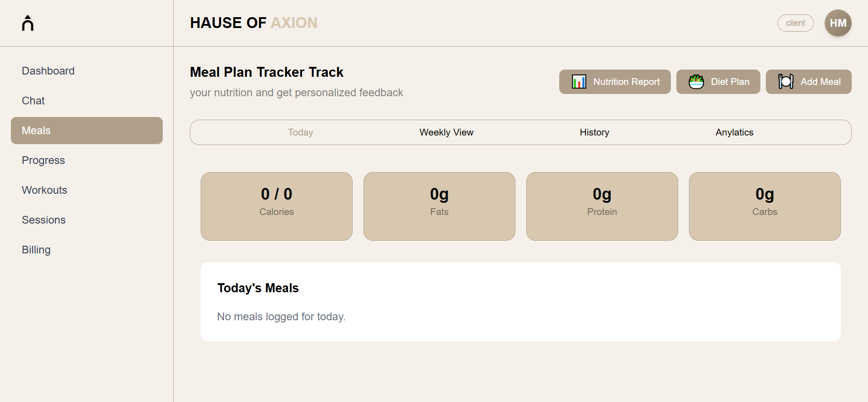Click the plate and cutlery icon on Add Meal
Image resolution: width=868 pixels, height=402 pixels.
point(786,82)
